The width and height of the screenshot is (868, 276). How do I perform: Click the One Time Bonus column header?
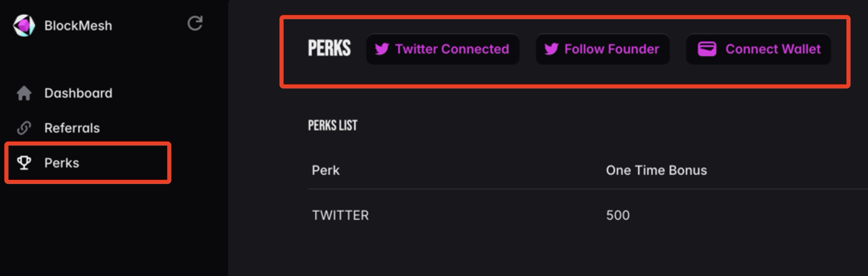point(657,170)
